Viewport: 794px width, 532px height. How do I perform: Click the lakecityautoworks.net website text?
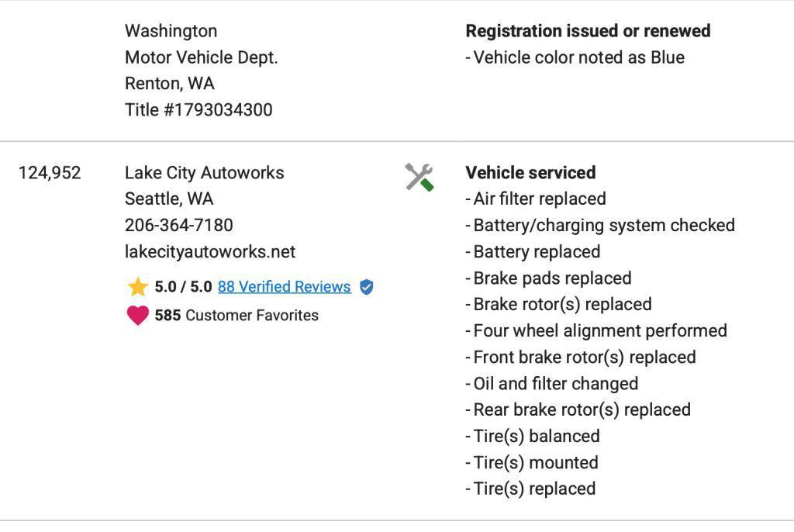coord(210,251)
